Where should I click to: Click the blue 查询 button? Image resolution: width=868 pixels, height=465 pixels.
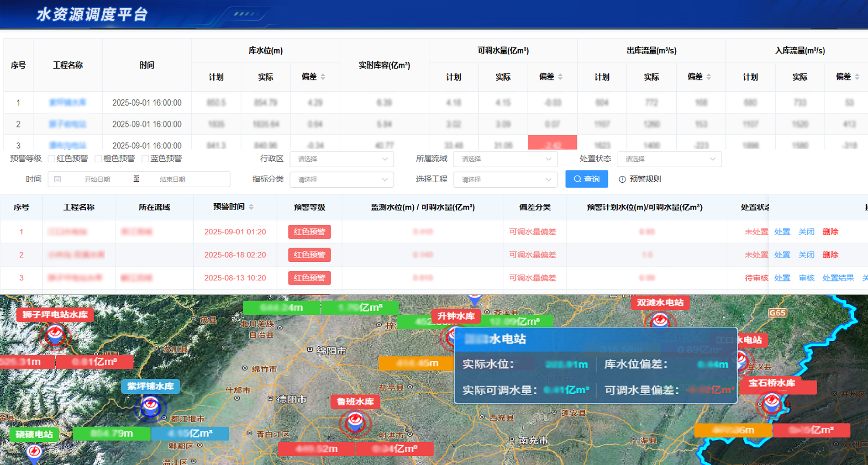point(587,179)
